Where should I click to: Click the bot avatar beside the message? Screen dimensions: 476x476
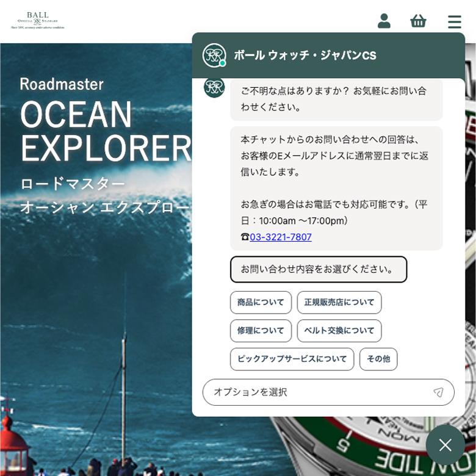pyautogui.click(x=214, y=88)
